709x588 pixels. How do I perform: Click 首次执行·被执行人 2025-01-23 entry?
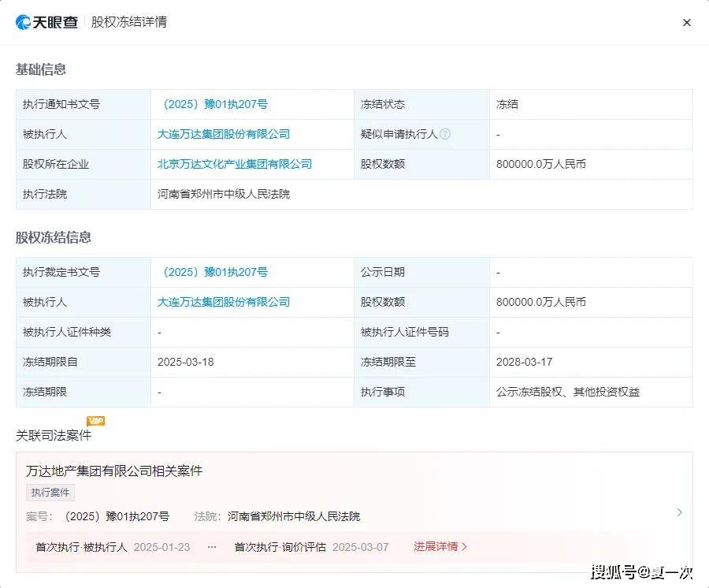coord(113,547)
